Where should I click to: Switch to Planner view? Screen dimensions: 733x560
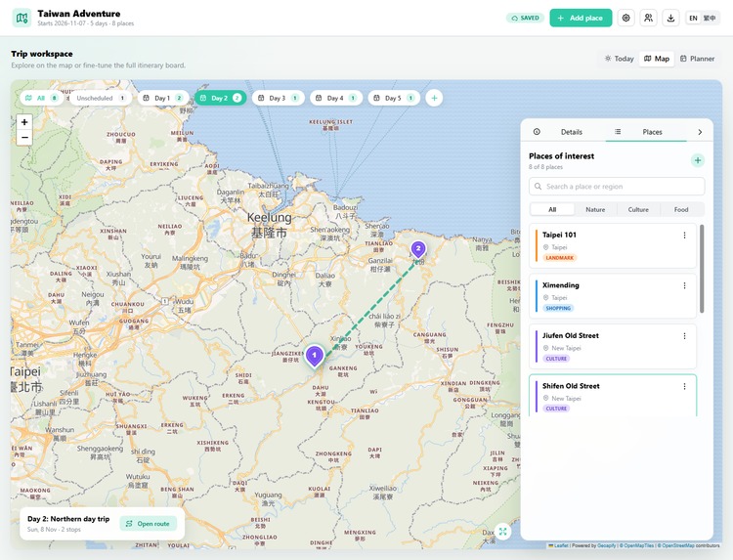(697, 59)
